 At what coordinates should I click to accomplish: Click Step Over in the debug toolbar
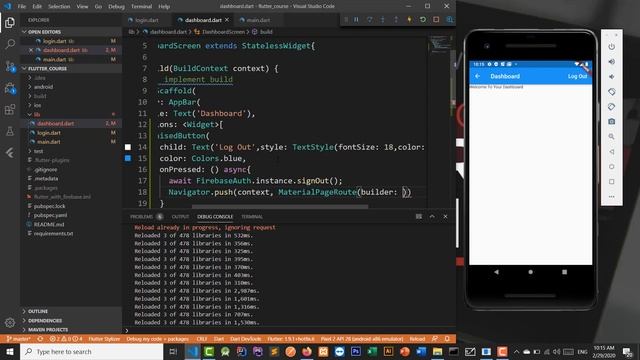[x=369, y=20]
